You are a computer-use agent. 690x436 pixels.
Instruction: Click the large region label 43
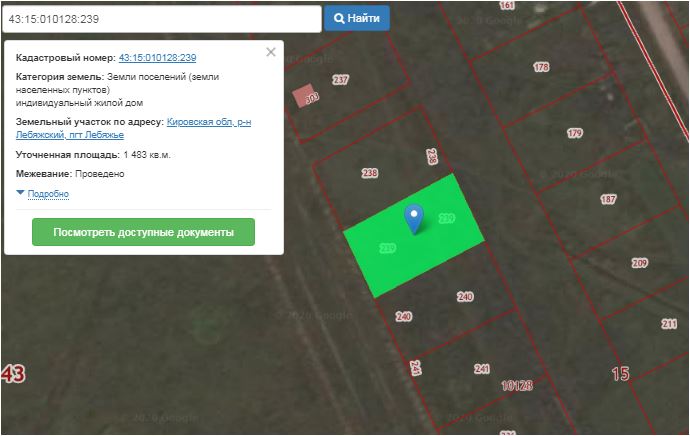click(13, 374)
